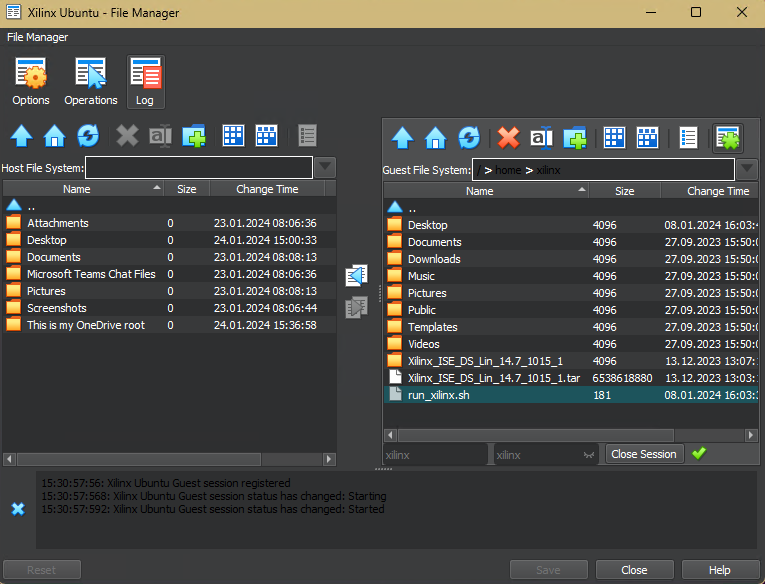Screen dimensions: 765x584
Task: Click the green session checkmark icon
Action: coord(699,454)
